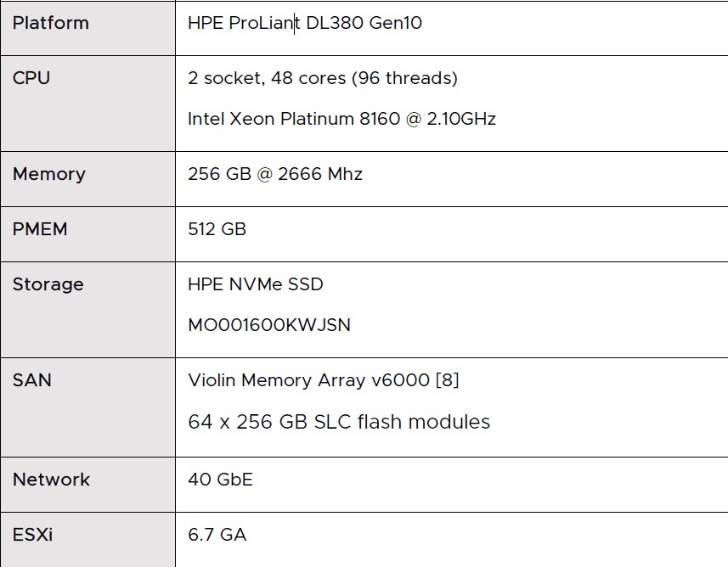The image size is (728, 567).
Task: Click the [8] reference citation
Action: (448, 380)
